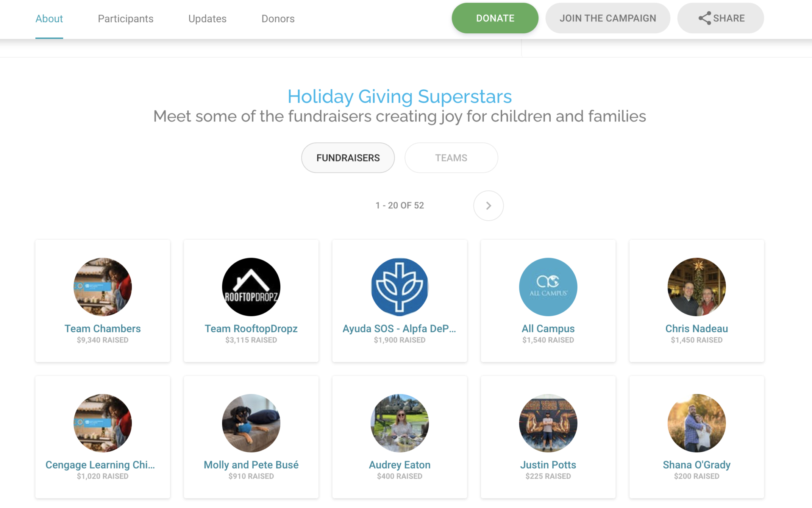The height and width of the screenshot is (508, 812).
Task: Open the Updates section
Action: 207,19
